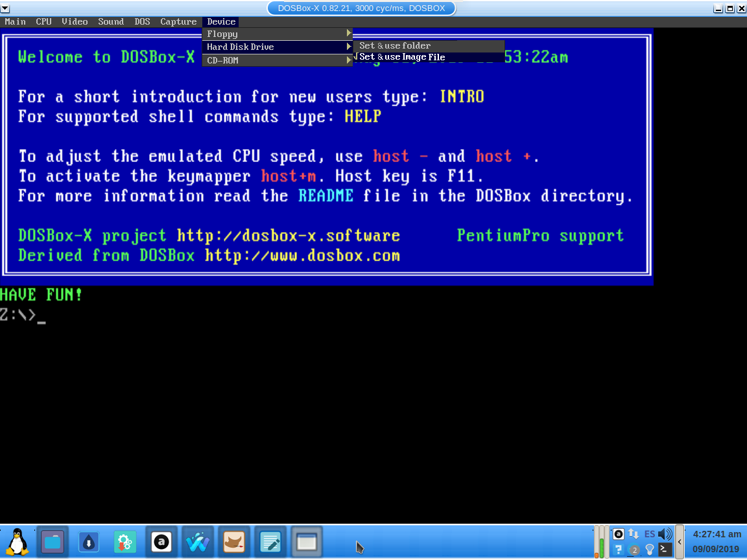Click the speaker volume icon in the tray

point(665,534)
